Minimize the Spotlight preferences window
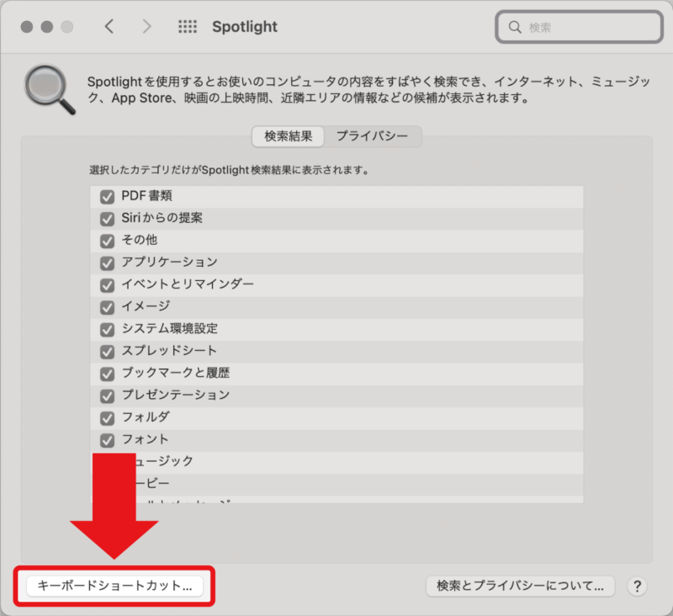The width and height of the screenshot is (673, 616). [x=47, y=27]
